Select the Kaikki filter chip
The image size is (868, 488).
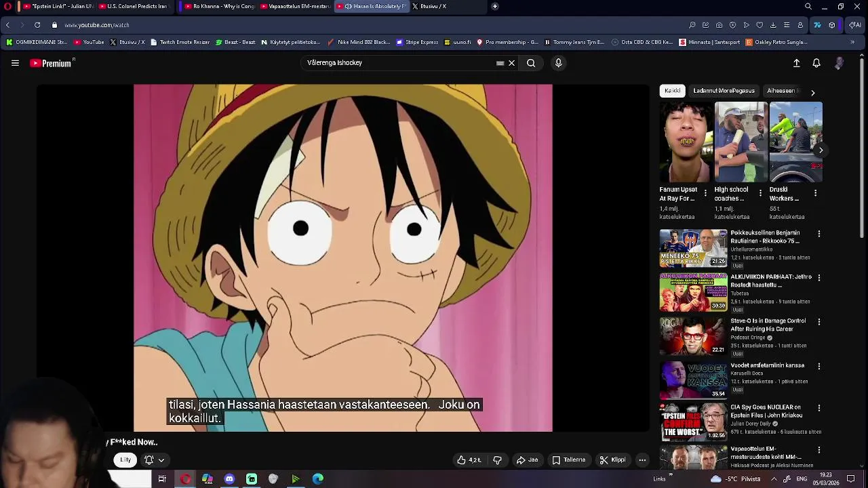click(x=673, y=91)
